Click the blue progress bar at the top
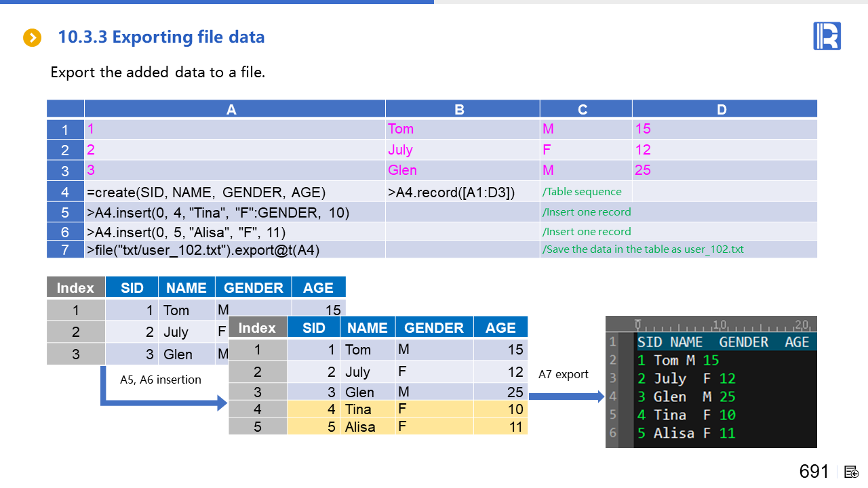Screen dimensions: 868x488 click(x=217, y=2)
